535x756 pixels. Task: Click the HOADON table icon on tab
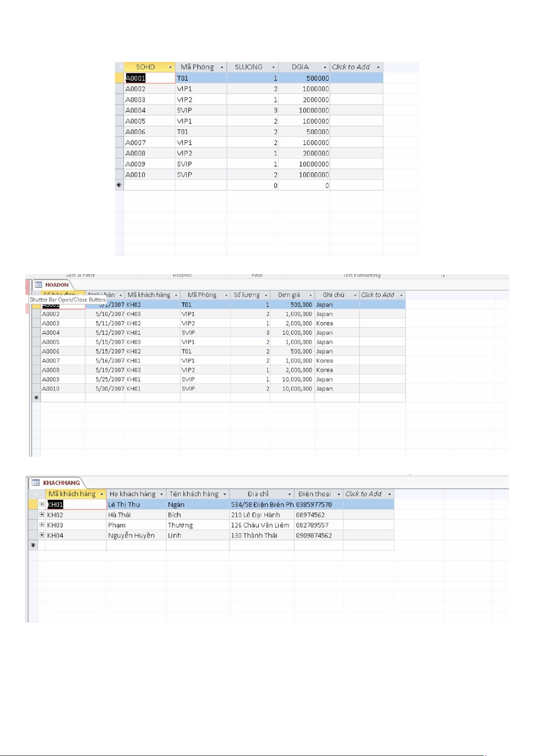pos(39,285)
